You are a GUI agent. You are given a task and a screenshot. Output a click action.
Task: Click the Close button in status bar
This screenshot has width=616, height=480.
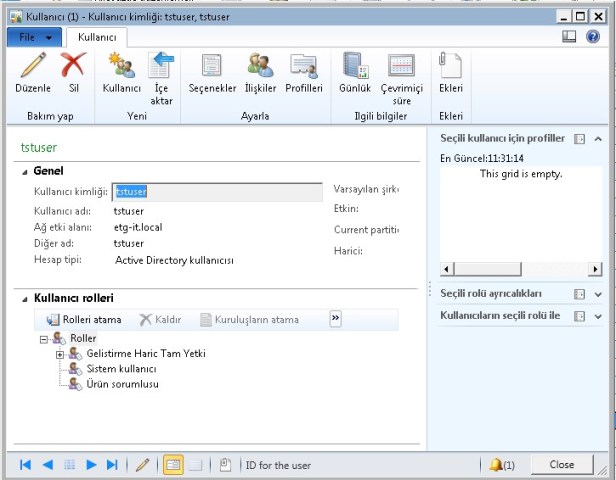562,465
